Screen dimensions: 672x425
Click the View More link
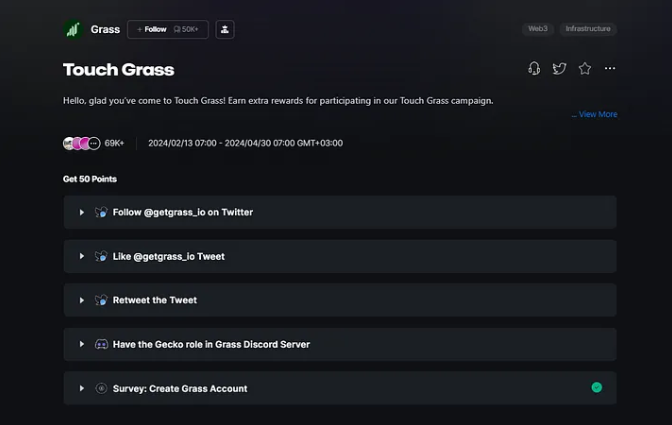tap(597, 114)
